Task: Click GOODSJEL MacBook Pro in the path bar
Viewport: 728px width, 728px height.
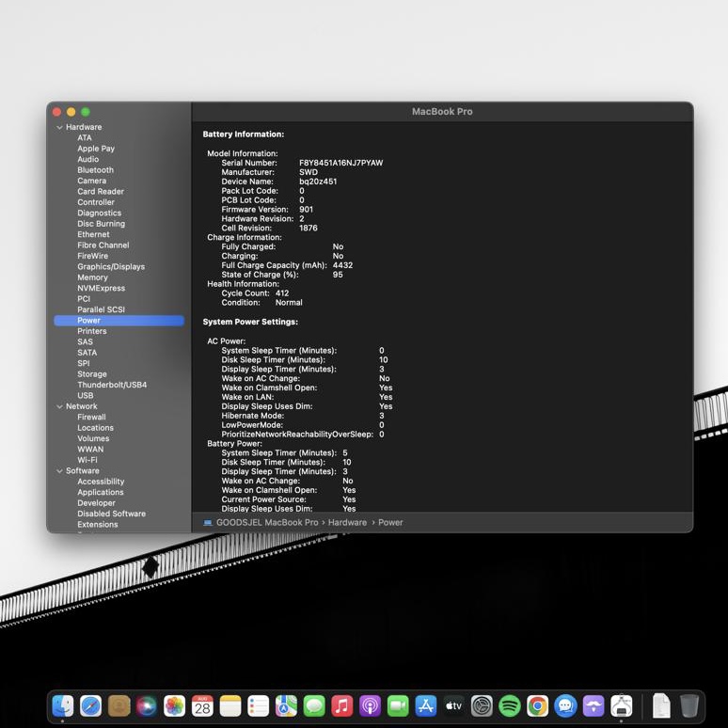Action: point(267,523)
